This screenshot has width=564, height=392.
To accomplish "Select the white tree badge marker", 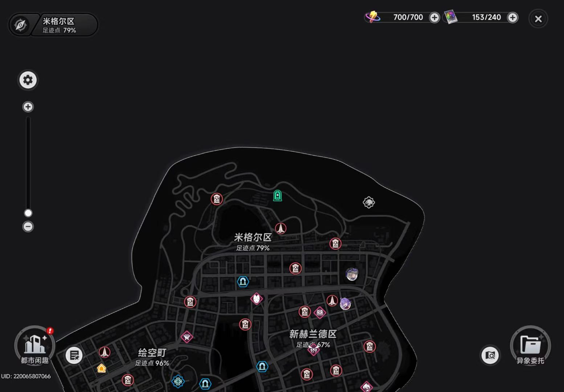I will click(369, 202).
